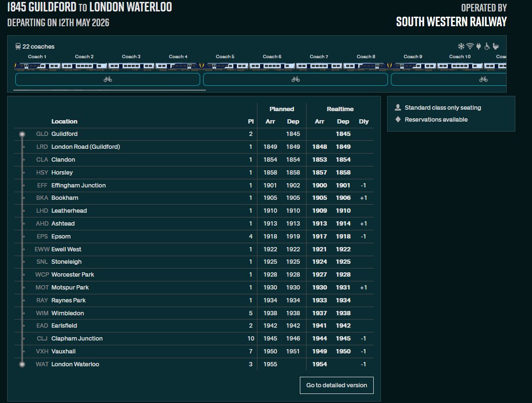Screen dimensions: 532x403
Task: Go to detailed version of the schedule
Action: coord(337,385)
